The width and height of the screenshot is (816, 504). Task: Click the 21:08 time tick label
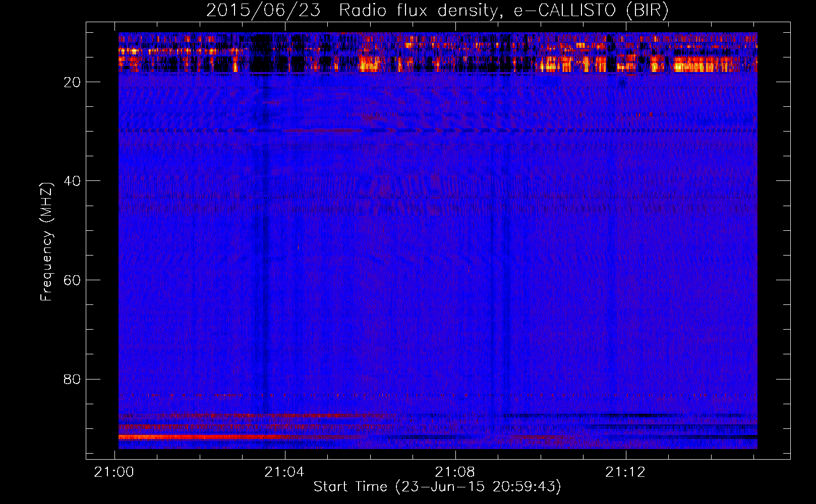455,472
